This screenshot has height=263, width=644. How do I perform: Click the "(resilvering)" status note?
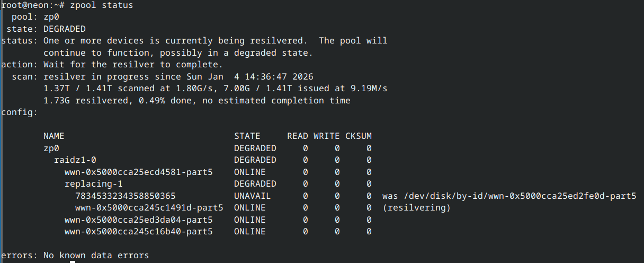pyautogui.click(x=416, y=208)
